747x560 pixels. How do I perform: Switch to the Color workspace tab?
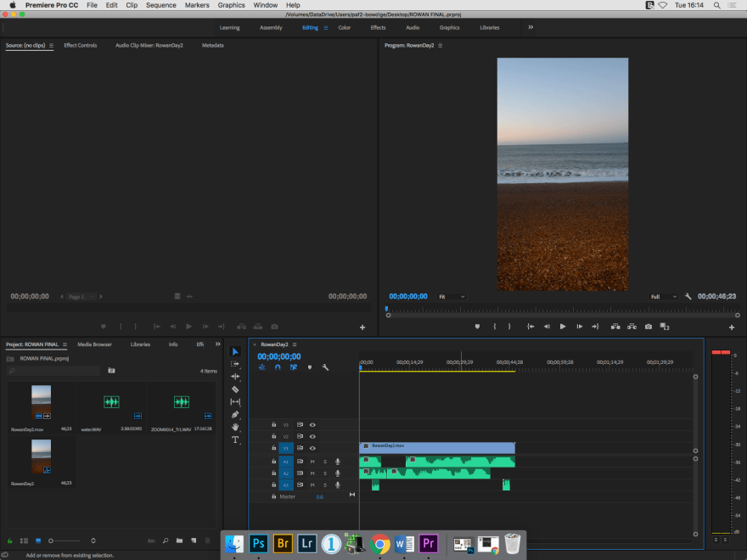point(344,27)
